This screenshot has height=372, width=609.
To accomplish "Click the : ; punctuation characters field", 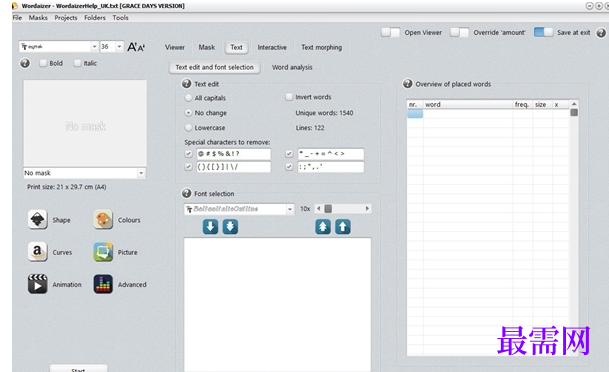I will [x=331, y=167].
